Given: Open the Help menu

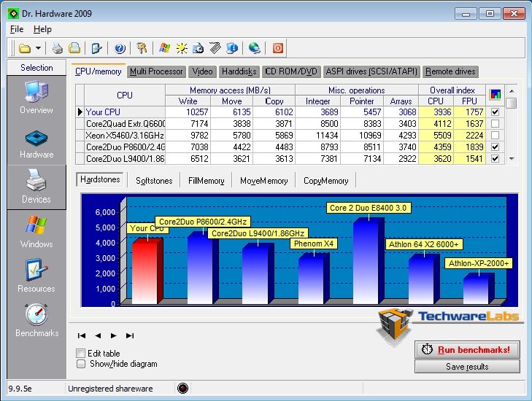Looking at the screenshot, I should 42,29.
